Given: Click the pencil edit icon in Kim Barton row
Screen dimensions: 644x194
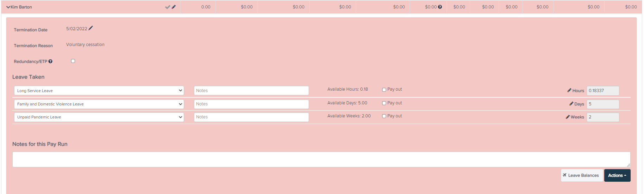Looking at the screenshot, I should tap(173, 7).
